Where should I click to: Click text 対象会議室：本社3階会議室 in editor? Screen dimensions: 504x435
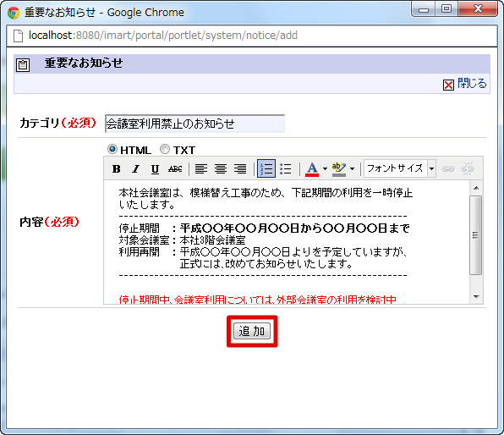tap(183, 240)
